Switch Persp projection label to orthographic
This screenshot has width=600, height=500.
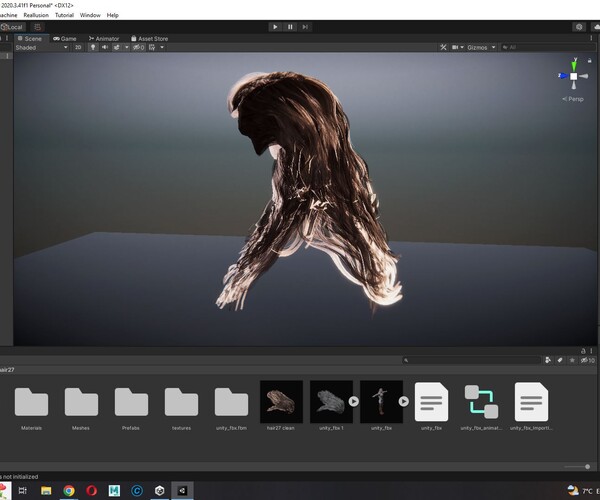[573, 99]
